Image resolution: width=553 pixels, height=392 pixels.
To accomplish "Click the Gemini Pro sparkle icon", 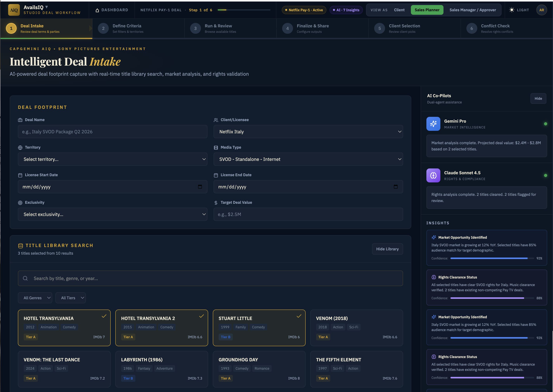I will point(433,124).
